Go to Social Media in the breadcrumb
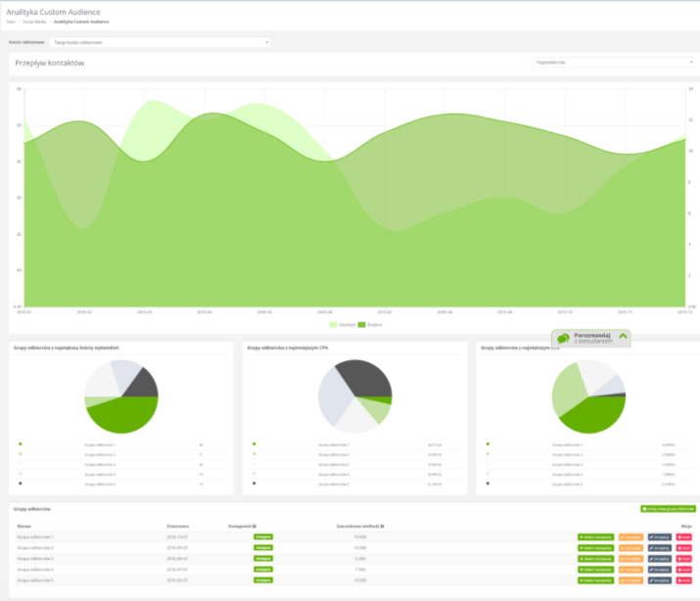 coord(34,21)
